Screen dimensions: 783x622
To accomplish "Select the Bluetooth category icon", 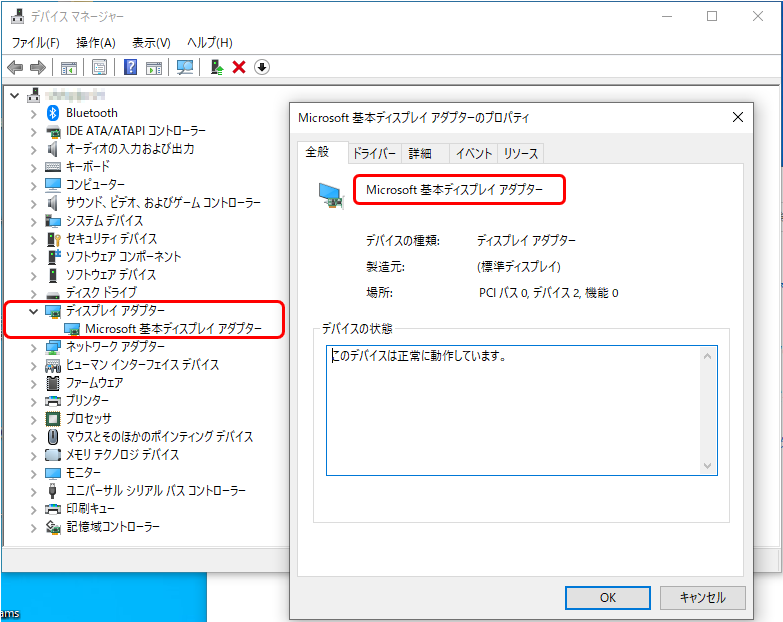I will tap(53, 113).
